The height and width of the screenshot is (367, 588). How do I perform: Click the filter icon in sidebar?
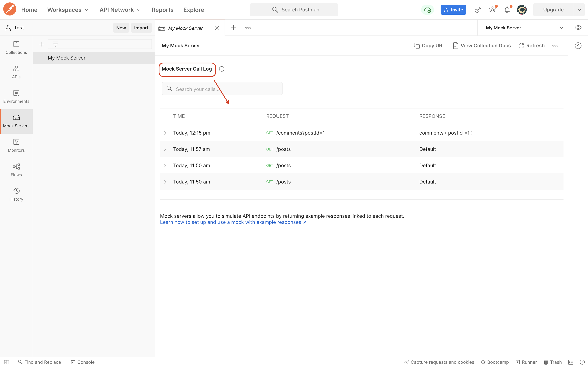click(x=55, y=44)
